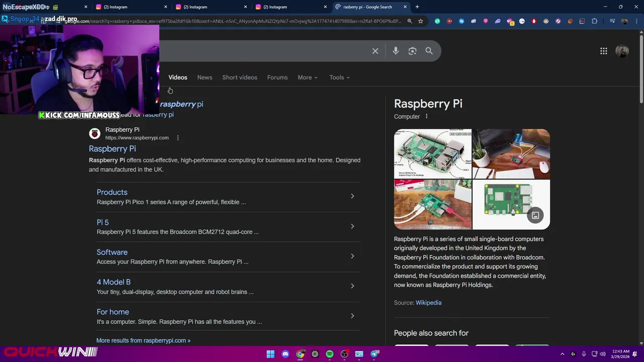644x362 pixels.
Task: Expand the Software sitelink arrow
Action: point(352,256)
